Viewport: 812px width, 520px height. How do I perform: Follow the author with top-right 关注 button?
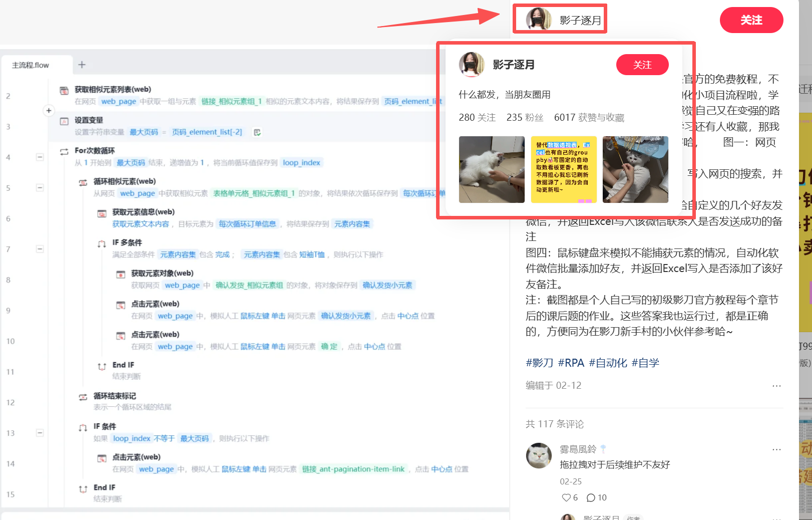[751, 20]
